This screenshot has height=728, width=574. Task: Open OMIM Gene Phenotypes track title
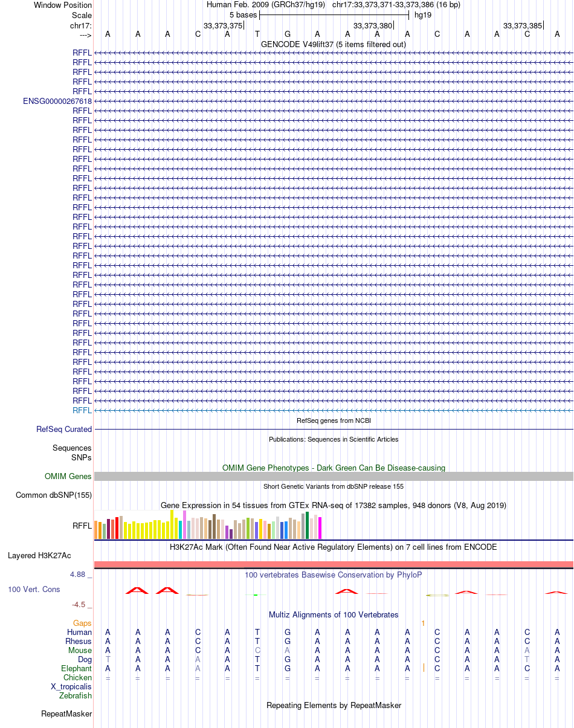click(334, 468)
